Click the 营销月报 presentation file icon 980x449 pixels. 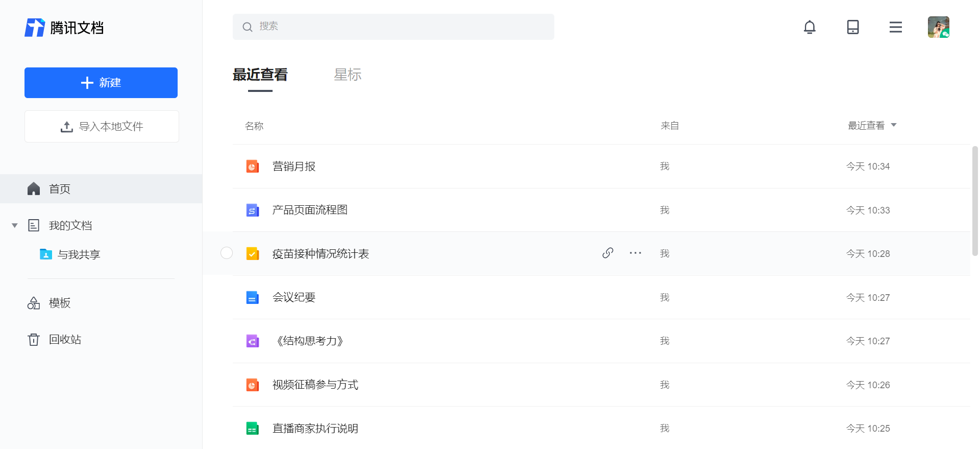[253, 167]
